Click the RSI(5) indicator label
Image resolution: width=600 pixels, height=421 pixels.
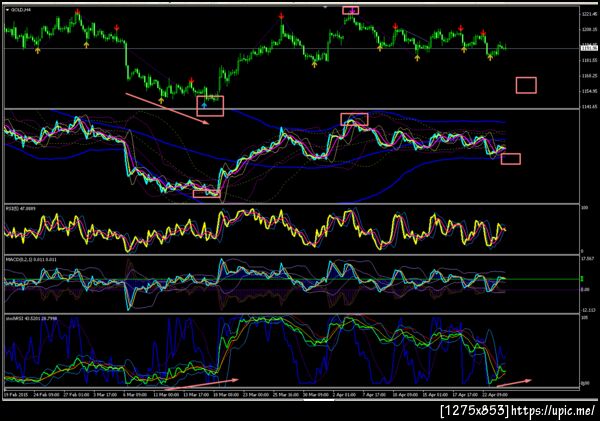pyautogui.click(x=19, y=209)
